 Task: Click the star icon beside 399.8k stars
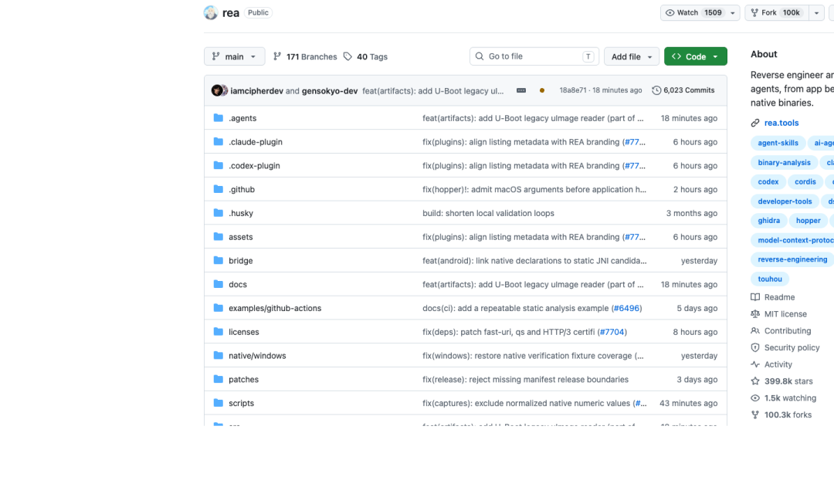pyautogui.click(x=755, y=381)
